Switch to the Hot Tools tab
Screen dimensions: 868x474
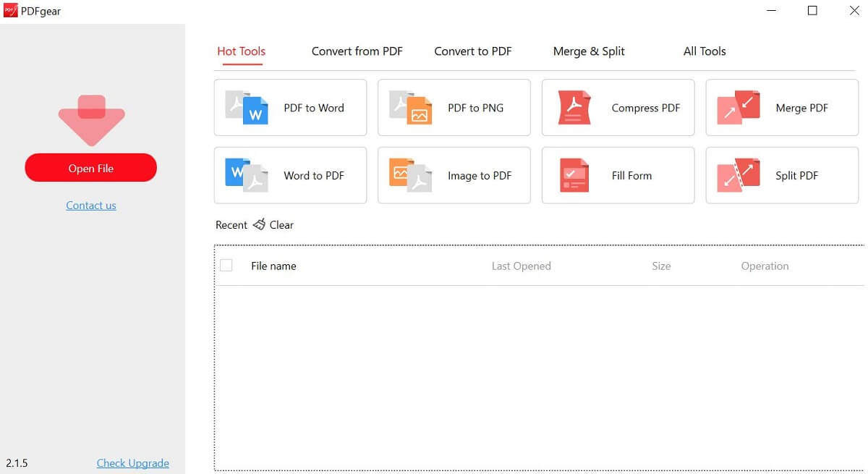click(242, 51)
